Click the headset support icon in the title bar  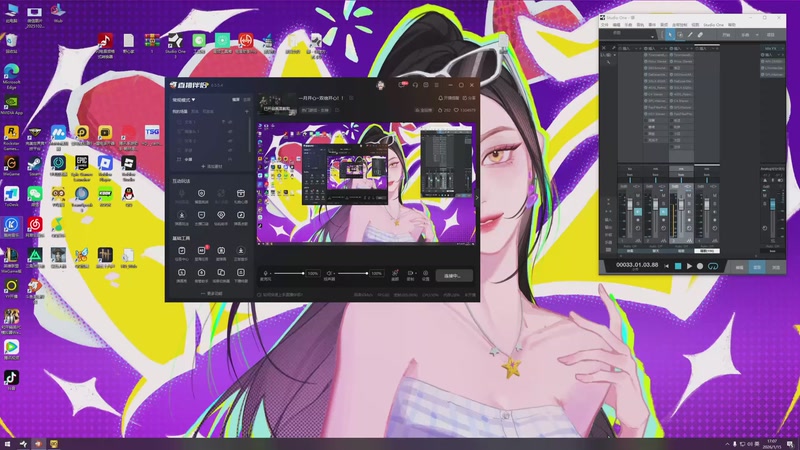415,85
